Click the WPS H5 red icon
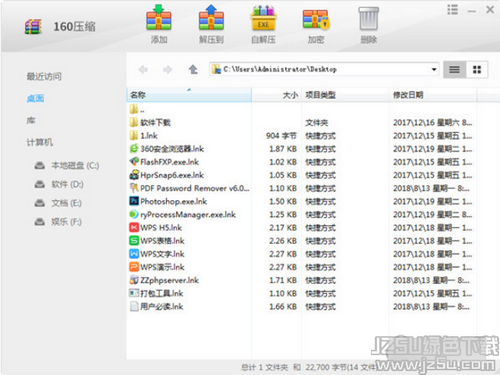The height and width of the screenshot is (375, 500). [x=134, y=227]
